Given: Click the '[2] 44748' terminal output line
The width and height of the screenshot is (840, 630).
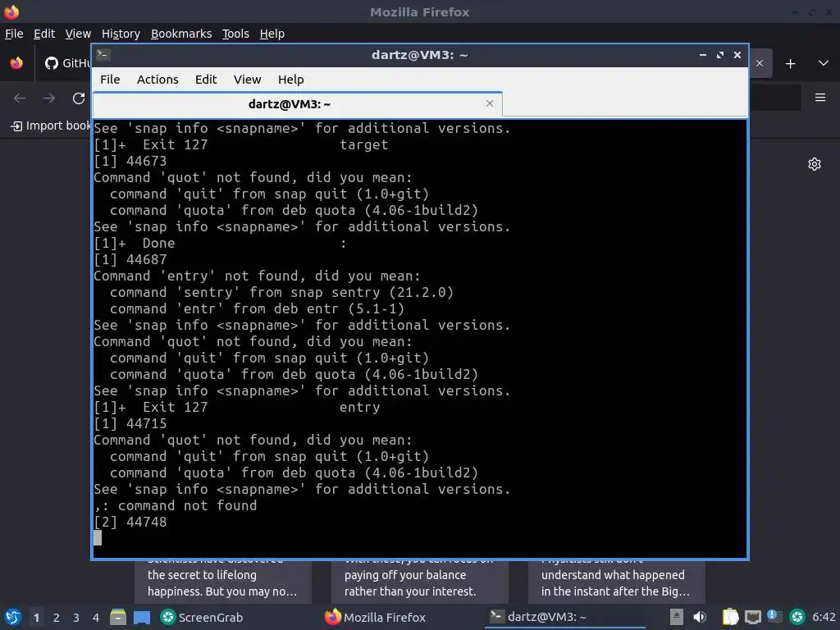Looking at the screenshot, I should pyautogui.click(x=130, y=522).
